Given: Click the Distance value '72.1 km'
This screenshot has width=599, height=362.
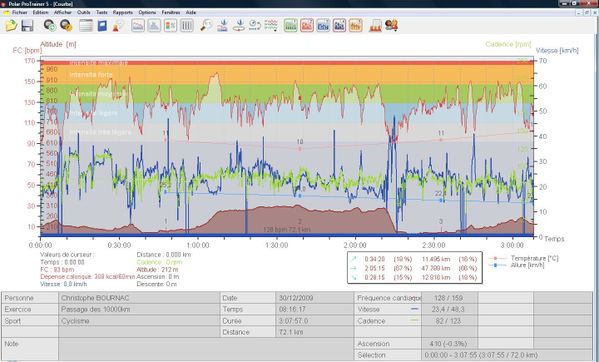Looking at the screenshot, I should click(291, 332).
